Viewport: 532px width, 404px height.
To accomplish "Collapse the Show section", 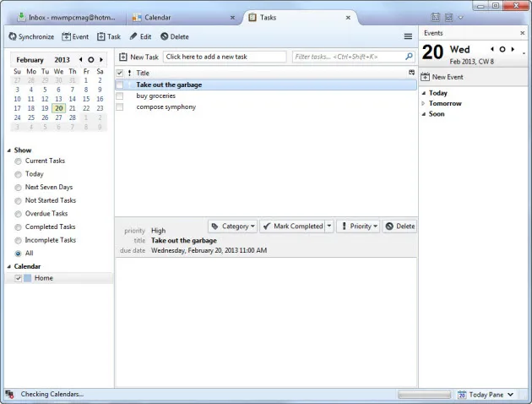I will pyautogui.click(x=9, y=150).
